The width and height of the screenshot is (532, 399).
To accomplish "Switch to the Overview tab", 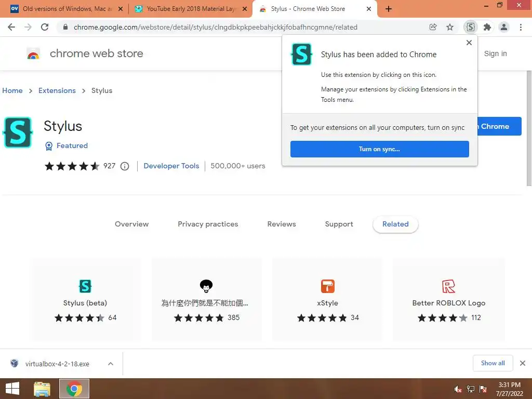I will 131,224.
